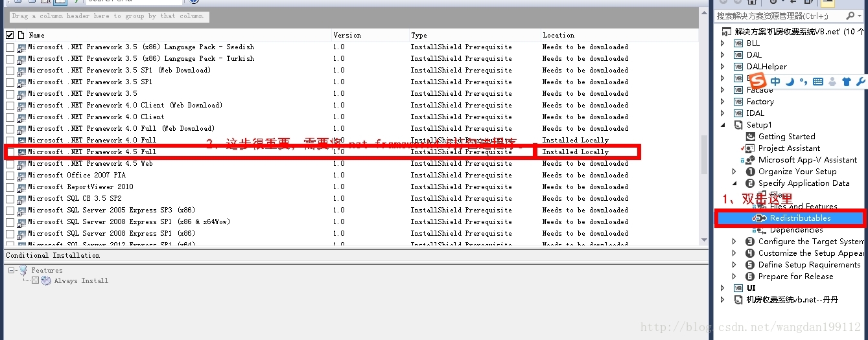This screenshot has width=868, height=340.
Task: Click the VB project icon next to BLL
Action: (738, 43)
